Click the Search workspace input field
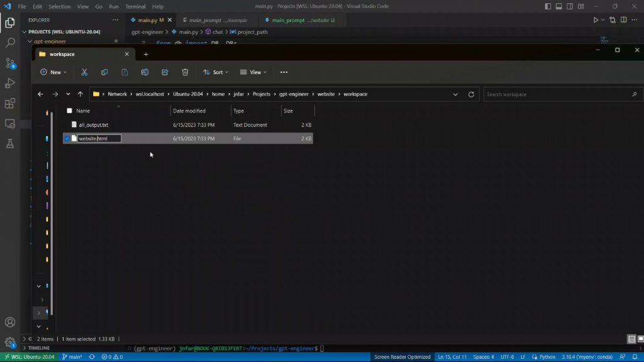Viewport: 644px width, 362px height. pos(557,94)
